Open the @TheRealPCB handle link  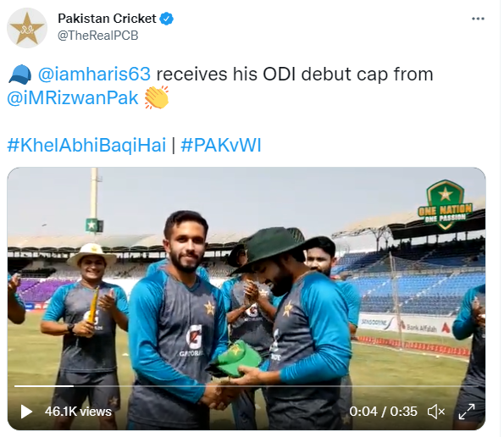coord(97,36)
